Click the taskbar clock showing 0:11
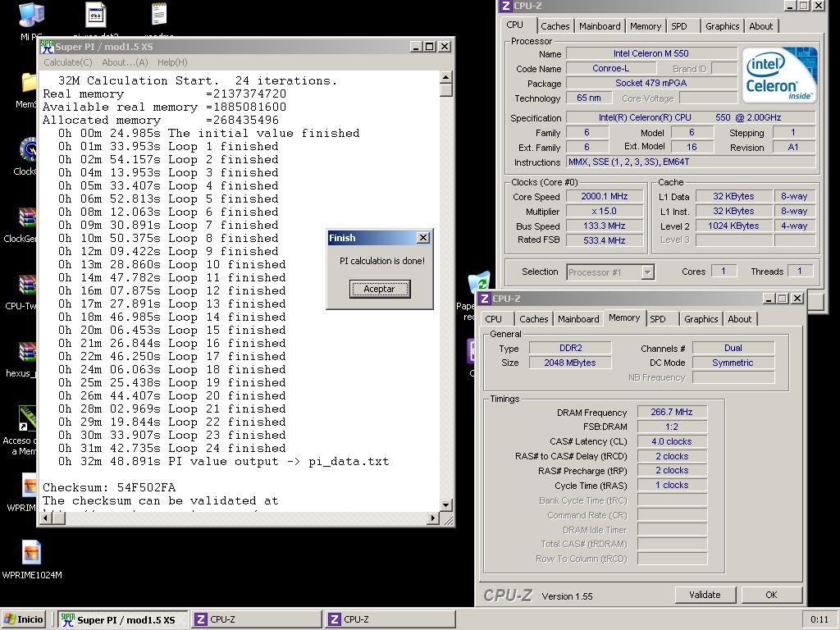Screen dimensions: 840x630 coord(819,620)
